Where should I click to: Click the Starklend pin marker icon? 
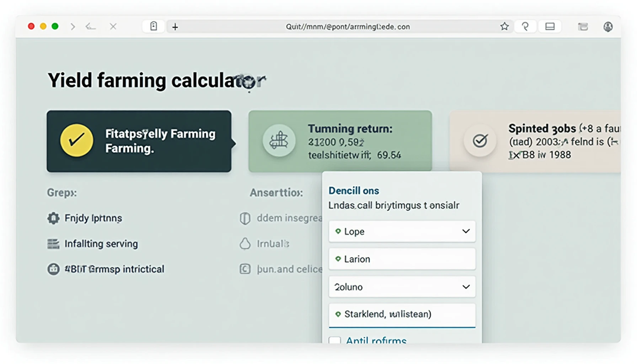tap(338, 314)
